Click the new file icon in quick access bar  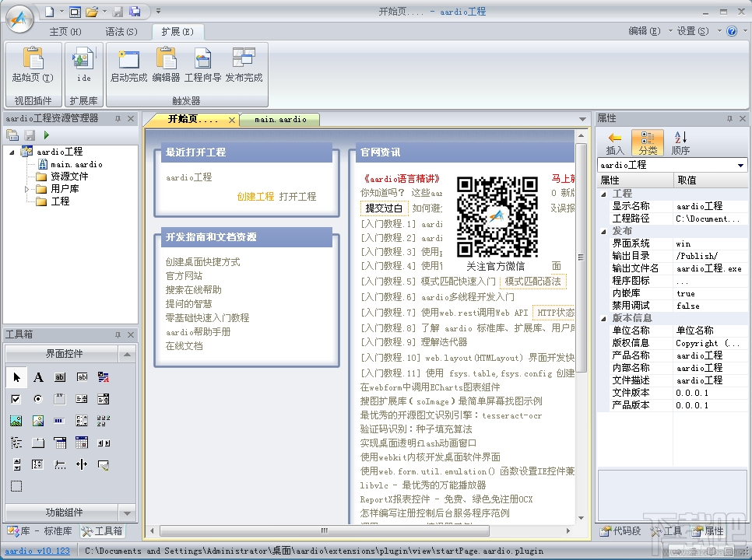[49, 12]
